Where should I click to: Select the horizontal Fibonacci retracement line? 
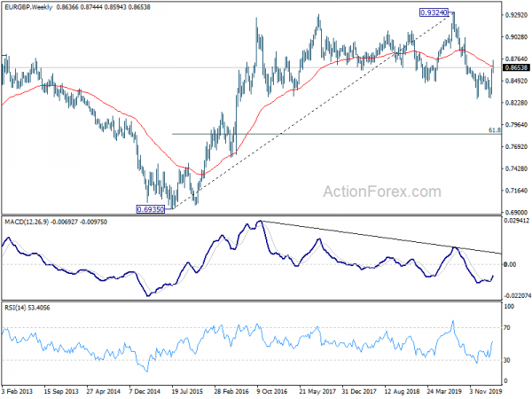coord(336,134)
